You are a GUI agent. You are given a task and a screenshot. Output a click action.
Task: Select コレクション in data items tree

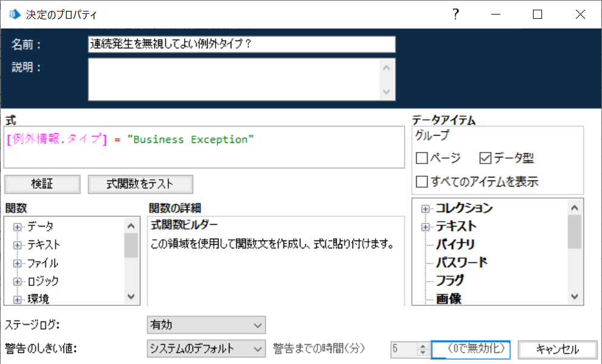[x=464, y=208]
